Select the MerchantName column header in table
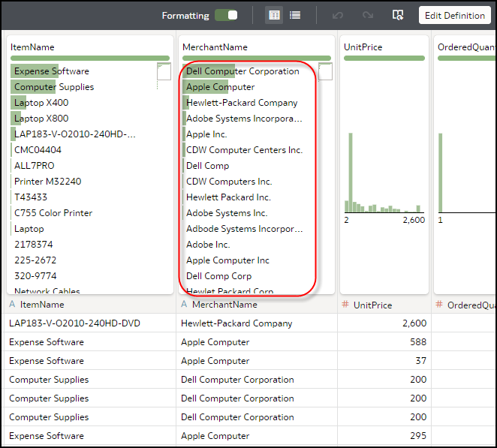The height and width of the screenshot is (448, 497). [224, 305]
